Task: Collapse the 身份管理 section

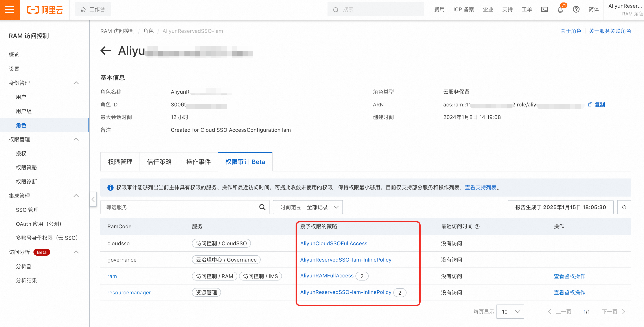Action: tap(76, 83)
